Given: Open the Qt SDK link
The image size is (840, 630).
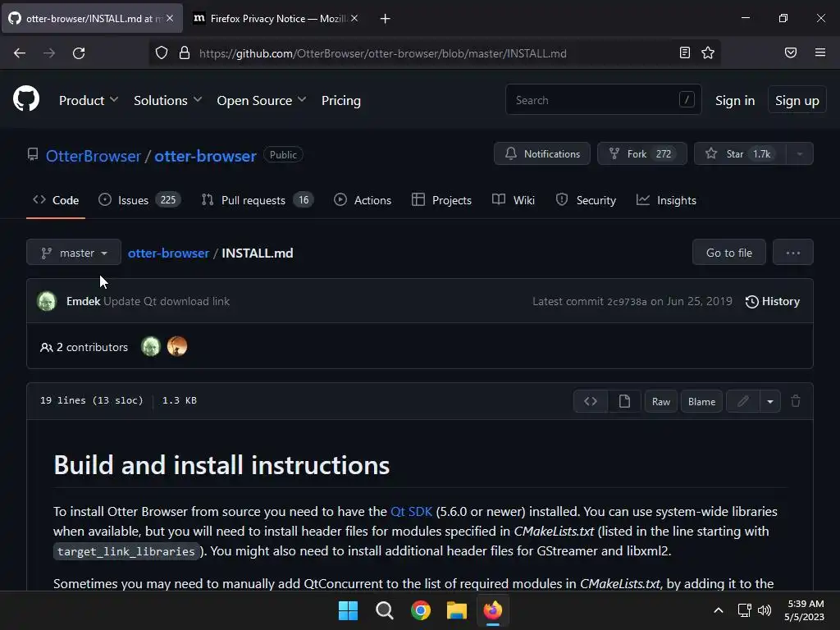Looking at the screenshot, I should point(411,511).
